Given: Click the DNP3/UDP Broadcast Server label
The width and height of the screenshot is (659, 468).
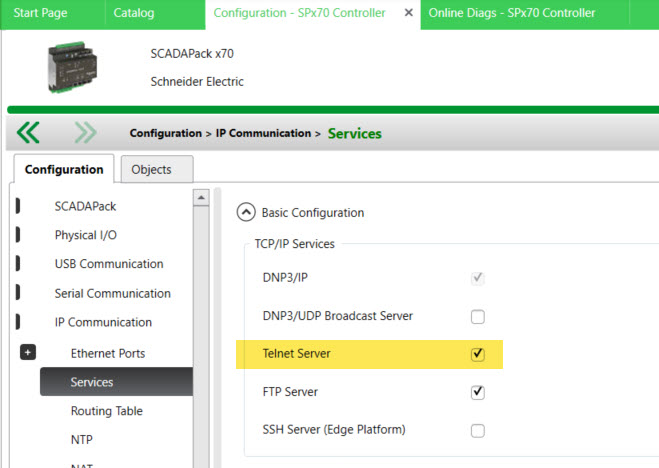Looking at the screenshot, I should tap(337, 316).
